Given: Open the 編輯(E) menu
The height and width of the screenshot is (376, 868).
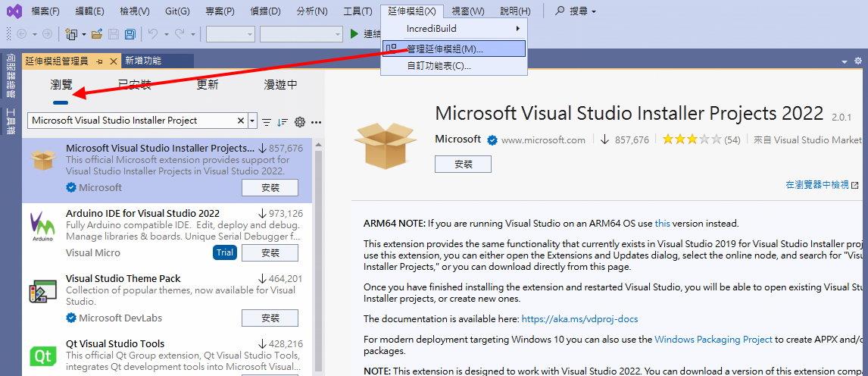Looking at the screenshot, I should pyautogui.click(x=89, y=11).
